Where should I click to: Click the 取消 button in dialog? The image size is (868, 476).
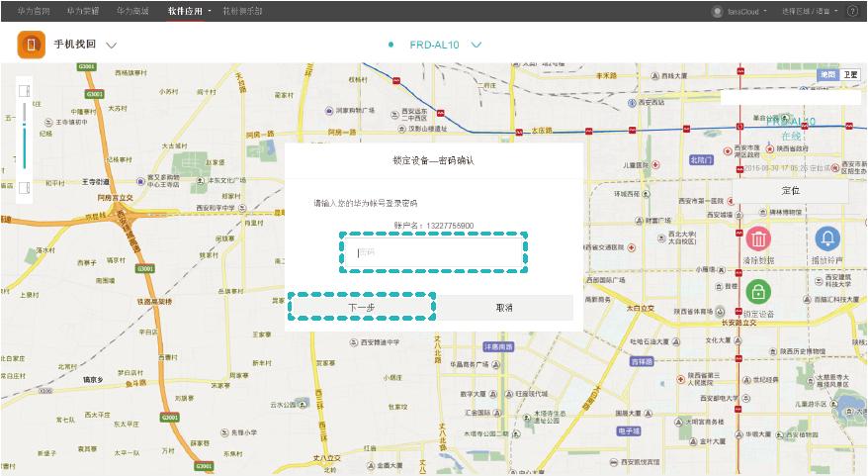[x=504, y=307]
